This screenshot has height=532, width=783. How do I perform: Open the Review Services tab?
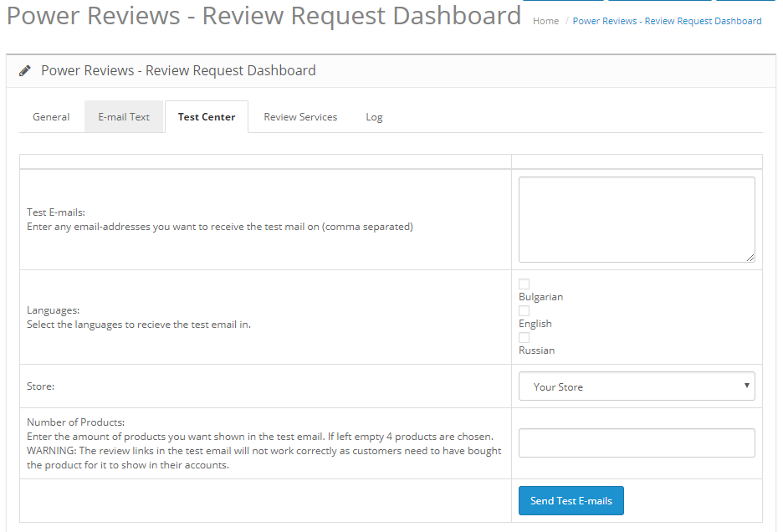pos(300,117)
